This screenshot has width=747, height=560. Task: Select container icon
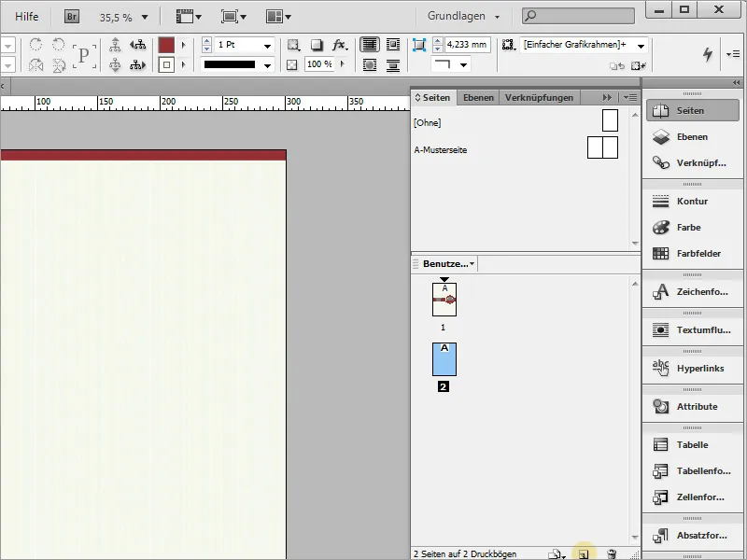[x=115, y=45]
